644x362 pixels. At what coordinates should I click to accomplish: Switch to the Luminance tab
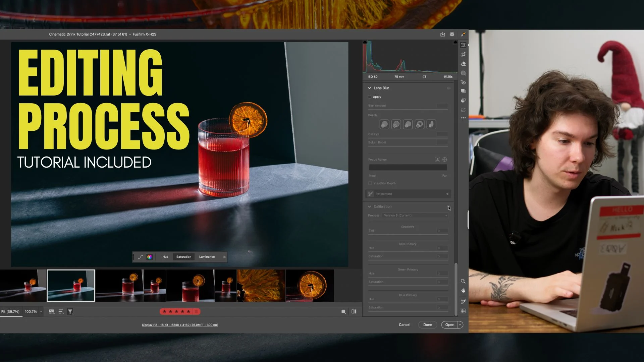point(207,257)
